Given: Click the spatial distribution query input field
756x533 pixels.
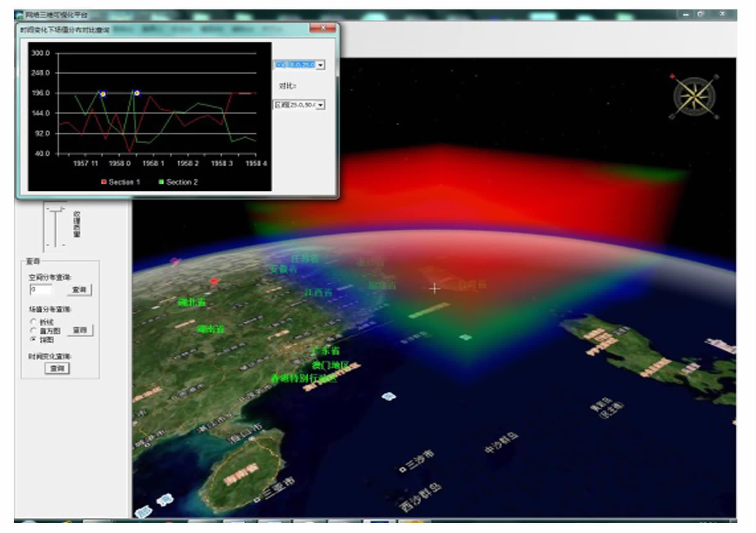Looking at the screenshot, I should 41,290.
